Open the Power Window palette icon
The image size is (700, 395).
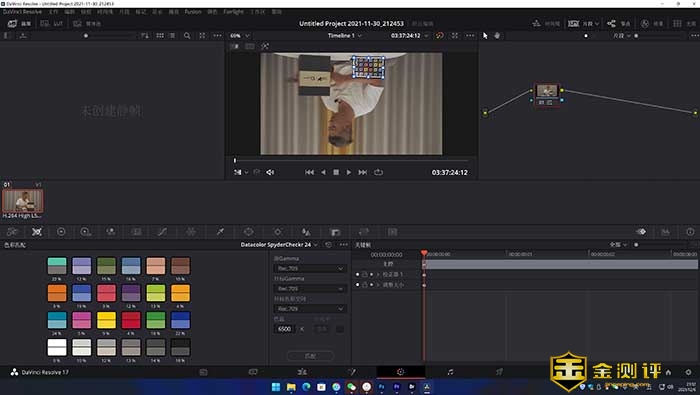coord(249,232)
